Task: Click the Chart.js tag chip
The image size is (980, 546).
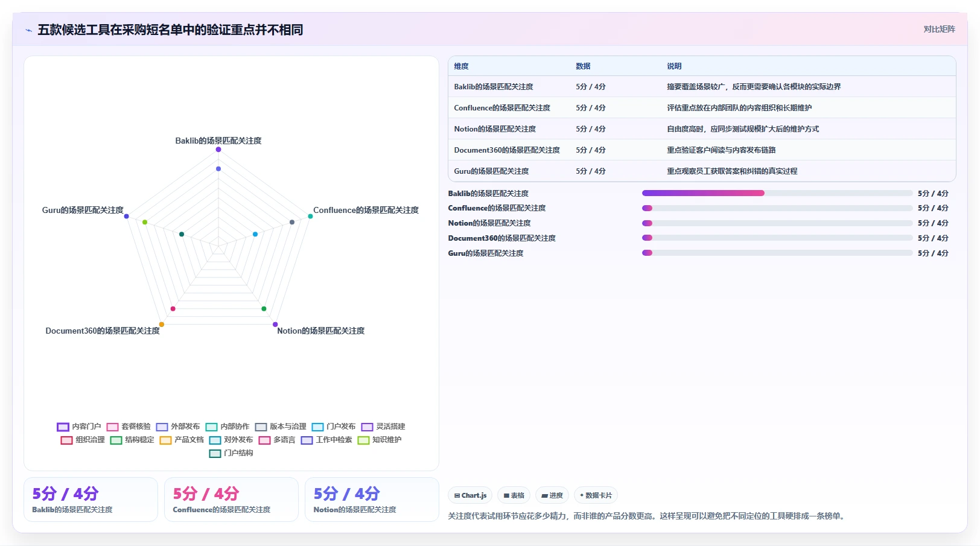Action: [470, 495]
